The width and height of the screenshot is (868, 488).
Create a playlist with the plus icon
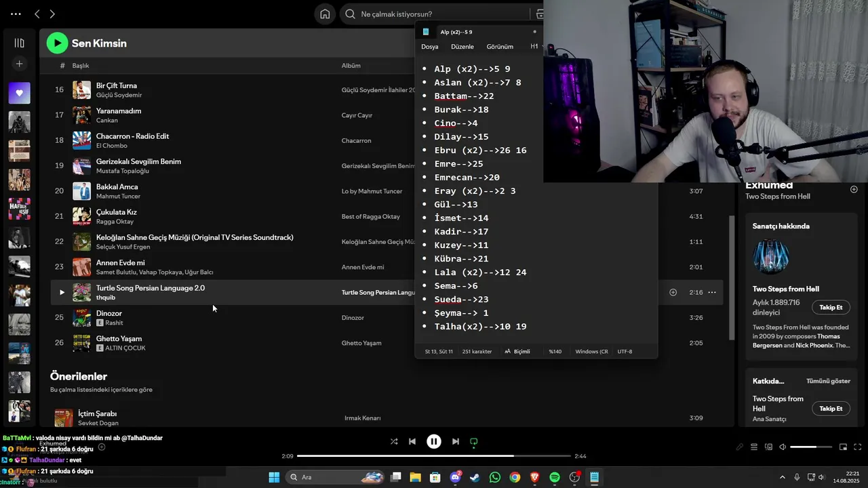[19, 64]
